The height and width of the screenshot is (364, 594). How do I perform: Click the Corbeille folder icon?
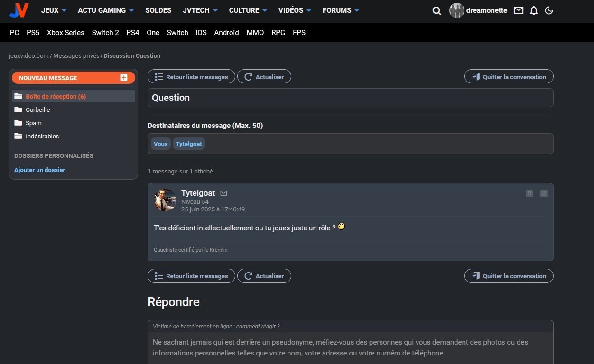18,109
